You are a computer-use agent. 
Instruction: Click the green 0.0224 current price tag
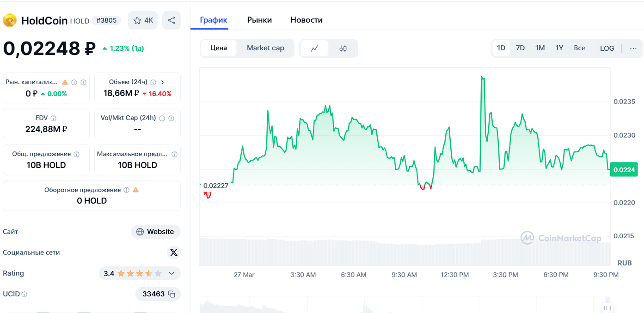click(624, 170)
